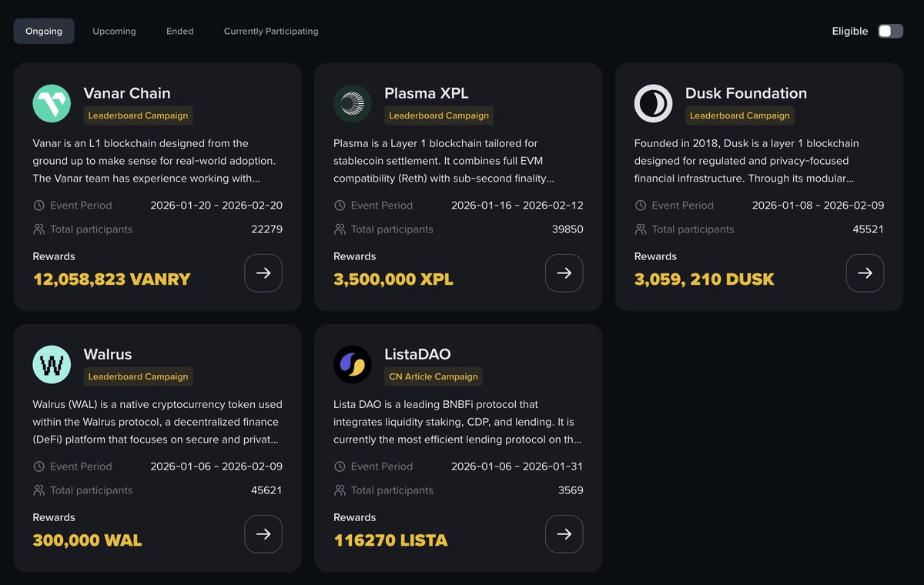The height and width of the screenshot is (585, 924).
Task: Open Plasma XPL campaign via arrow button
Action: click(564, 273)
